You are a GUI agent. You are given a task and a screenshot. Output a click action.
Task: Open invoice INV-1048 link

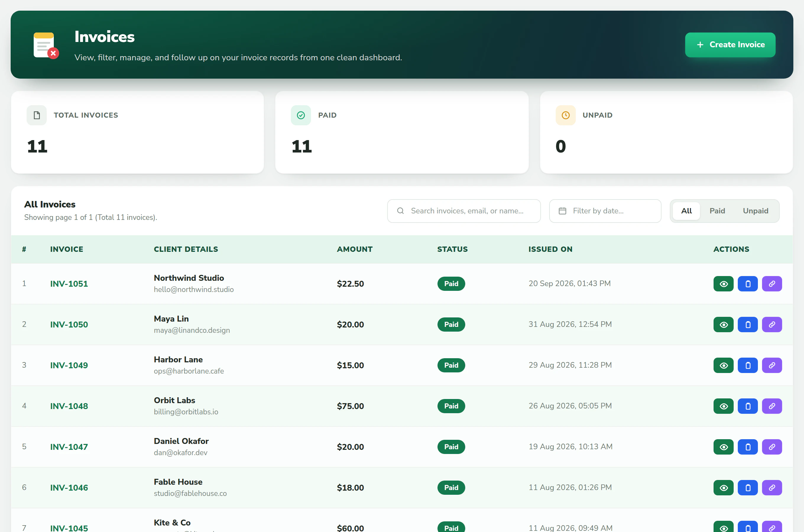[x=69, y=406]
